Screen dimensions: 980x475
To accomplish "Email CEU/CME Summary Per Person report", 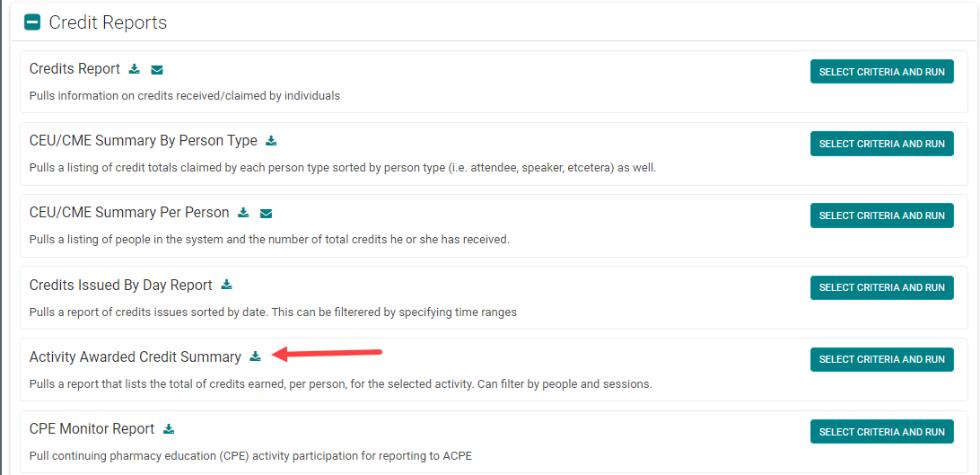I will (266, 213).
